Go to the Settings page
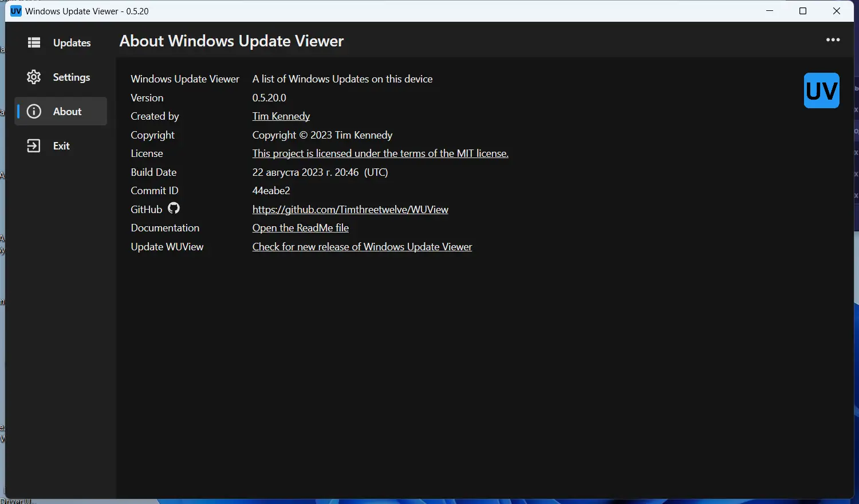 coord(61,77)
